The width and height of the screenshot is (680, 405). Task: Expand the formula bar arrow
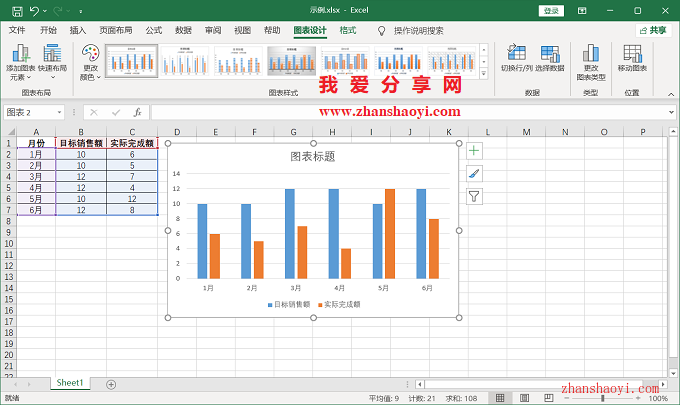click(x=671, y=113)
